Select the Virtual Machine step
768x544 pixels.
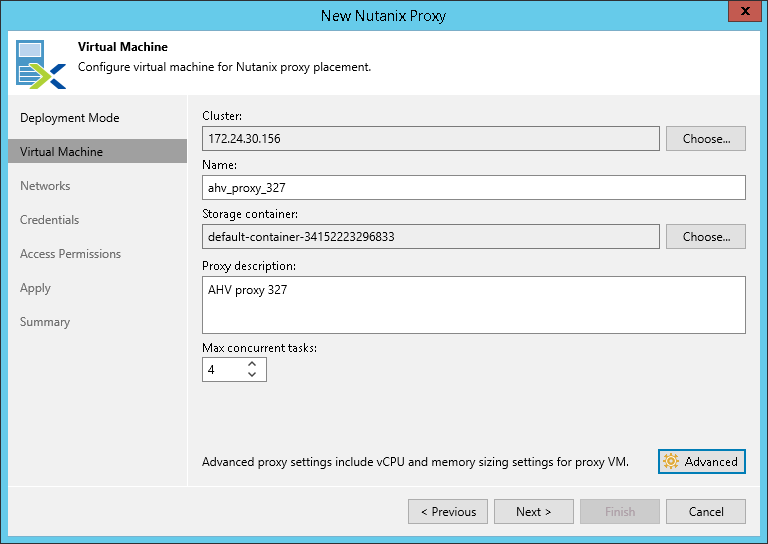(x=62, y=152)
